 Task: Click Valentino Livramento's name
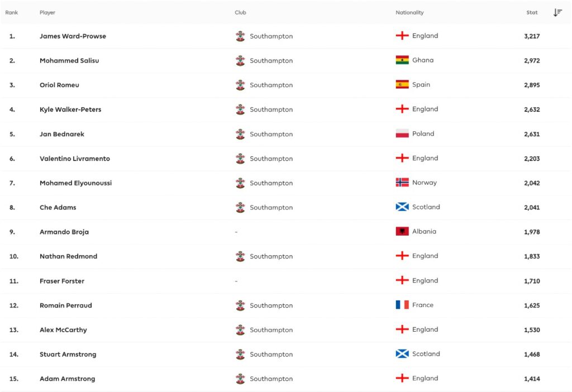75,158
